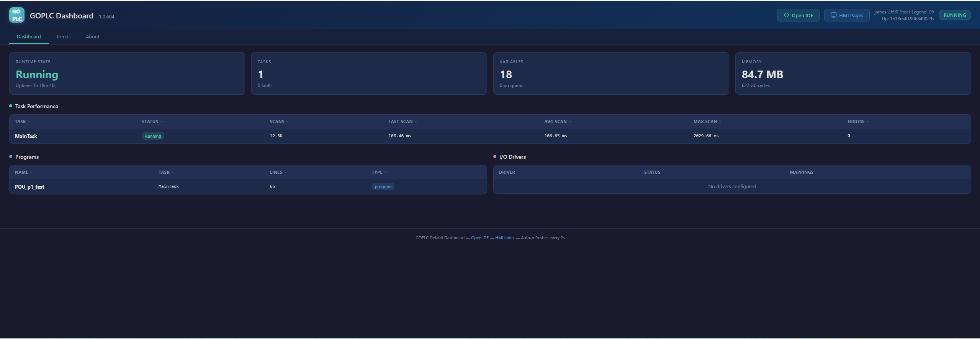
Task: Click the GO PLC logo icon
Action: (x=16, y=15)
